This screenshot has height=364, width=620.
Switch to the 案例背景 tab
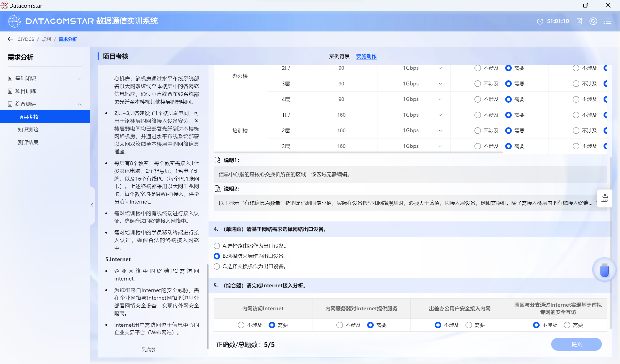pos(339,56)
